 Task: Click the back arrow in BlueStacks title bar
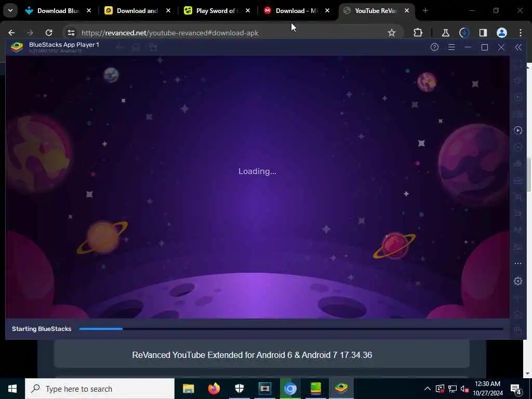119,47
